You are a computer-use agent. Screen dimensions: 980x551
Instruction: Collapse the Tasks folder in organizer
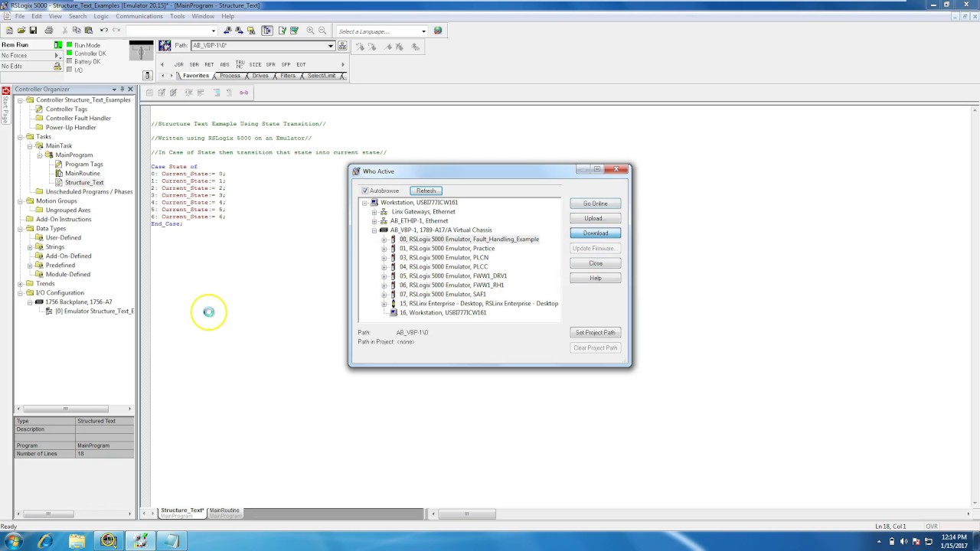pos(21,137)
